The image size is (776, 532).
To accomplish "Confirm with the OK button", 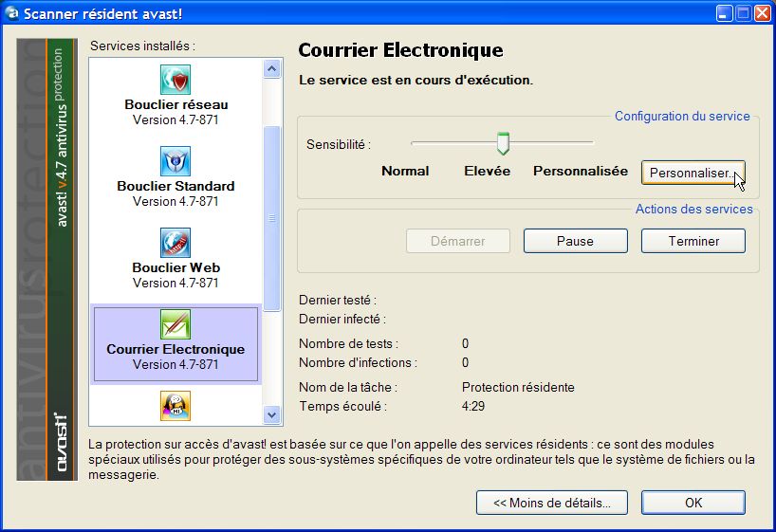I will tap(693, 503).
